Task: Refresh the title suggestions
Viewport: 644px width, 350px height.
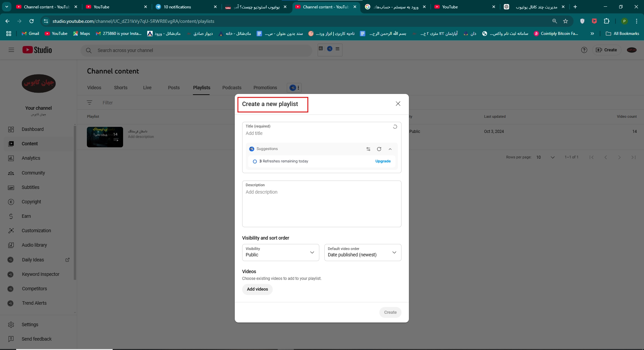Action: pyautogui.click(x=379, y=149)
